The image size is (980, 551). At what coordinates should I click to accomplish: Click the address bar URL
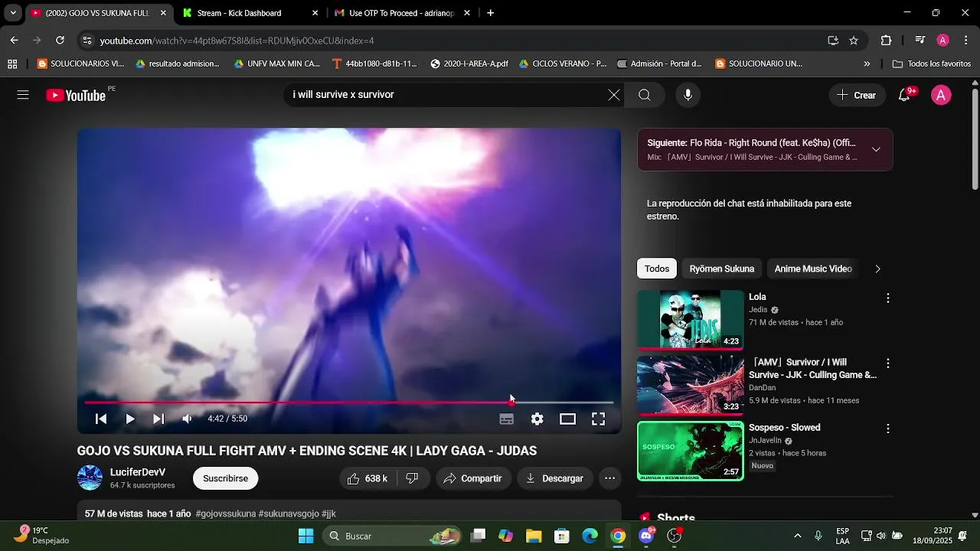[x=237, y=41]
